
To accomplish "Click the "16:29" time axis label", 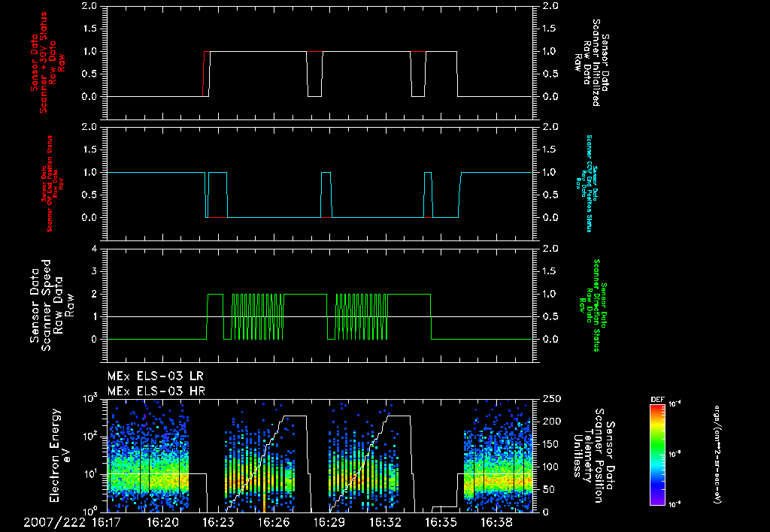I will (x=329, y=523).
